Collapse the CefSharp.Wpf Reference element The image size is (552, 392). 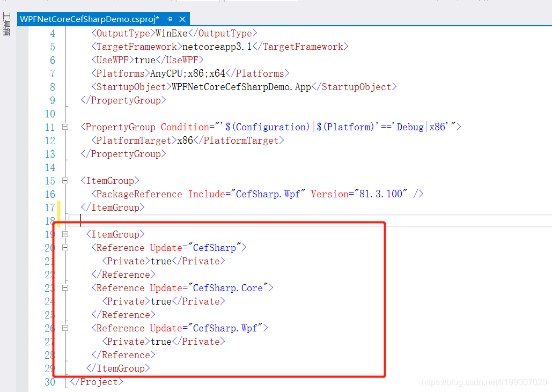click(65, 328)
